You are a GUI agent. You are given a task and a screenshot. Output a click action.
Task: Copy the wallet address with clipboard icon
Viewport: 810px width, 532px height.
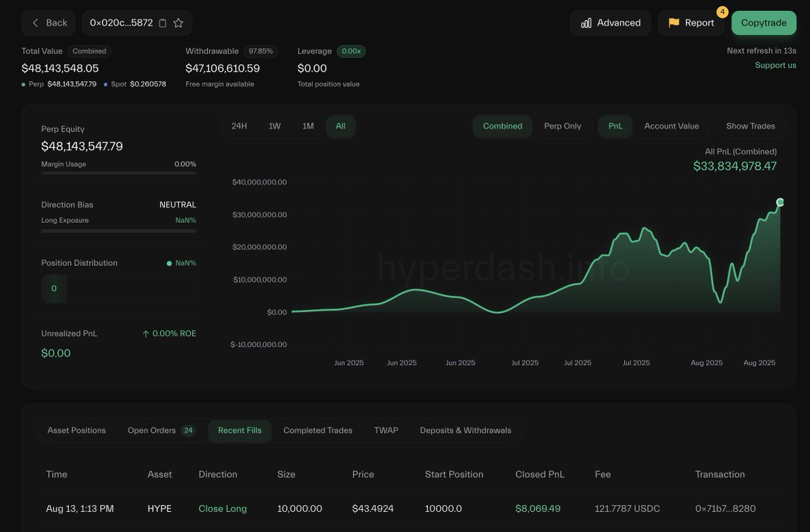point(163,23)
